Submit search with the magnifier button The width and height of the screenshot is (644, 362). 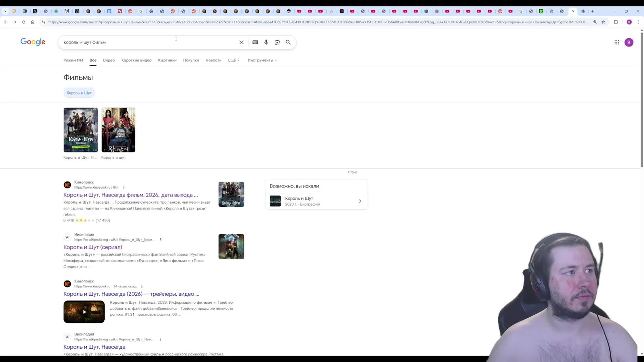(288, 42)
